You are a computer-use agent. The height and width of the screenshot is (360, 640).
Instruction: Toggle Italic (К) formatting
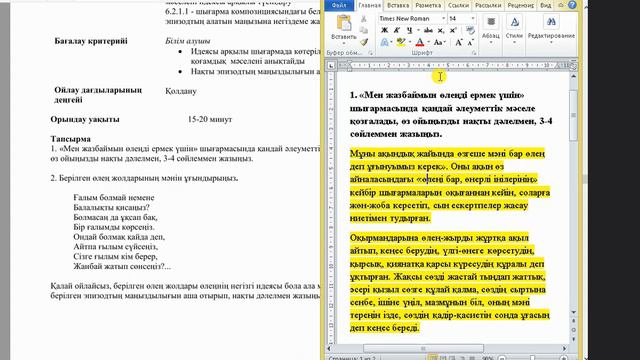pyautogui.click(x=396, y=30)
